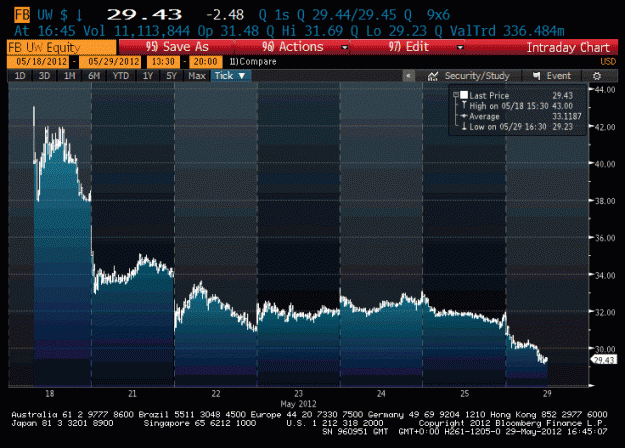Click the FB UW Equity field
This screenshot has width=625, height=448.
click(62, 47)
